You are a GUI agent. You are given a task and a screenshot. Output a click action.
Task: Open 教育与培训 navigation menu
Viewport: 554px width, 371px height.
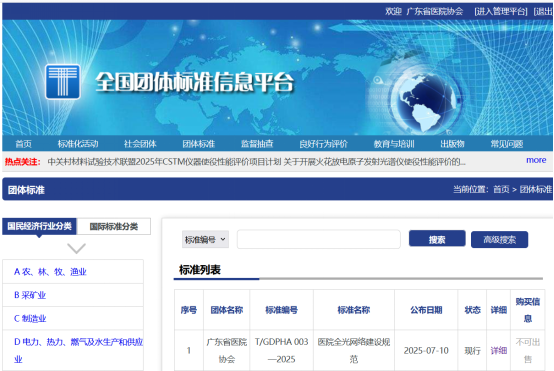point(394,144)
